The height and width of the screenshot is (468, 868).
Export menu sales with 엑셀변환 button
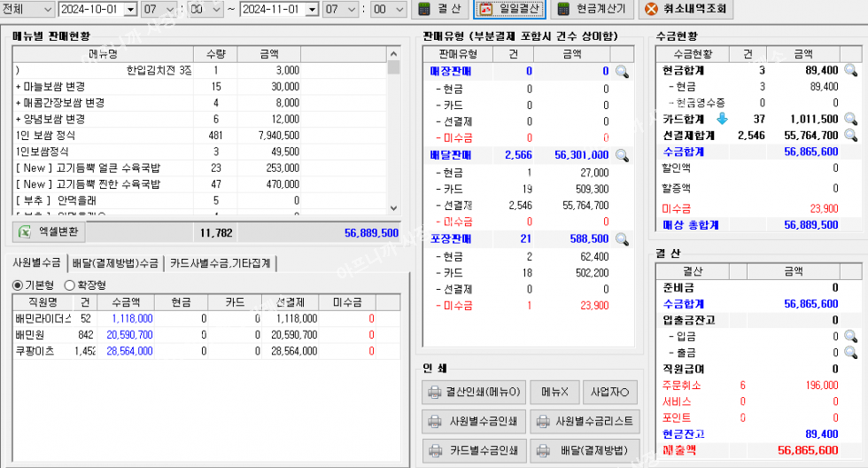point(51,232)
